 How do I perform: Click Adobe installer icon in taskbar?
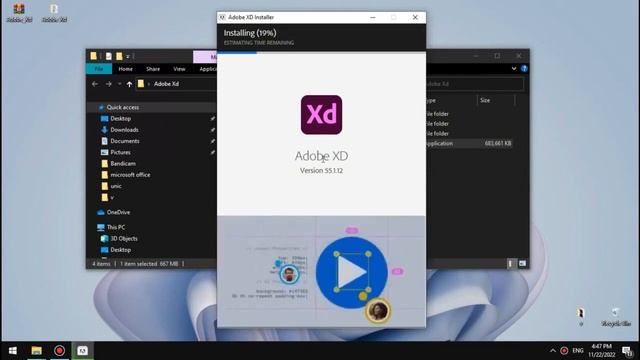tap(82, 351)
